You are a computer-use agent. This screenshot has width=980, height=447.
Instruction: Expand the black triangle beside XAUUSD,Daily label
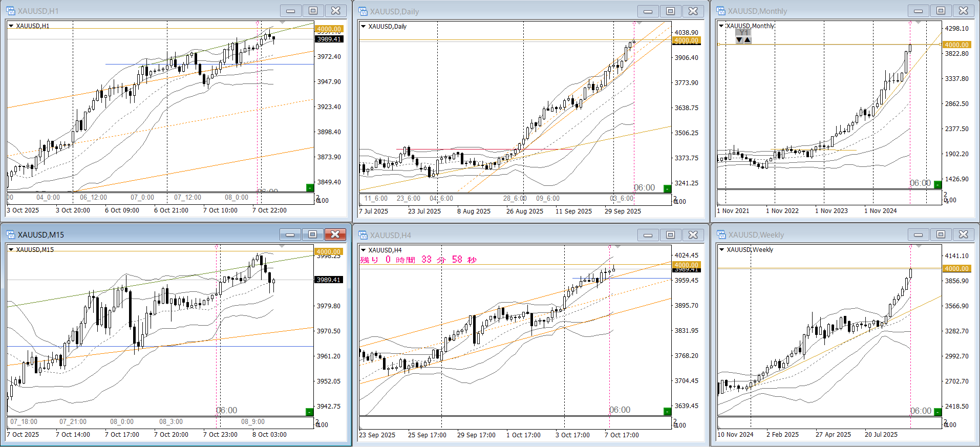click(364, 27)
